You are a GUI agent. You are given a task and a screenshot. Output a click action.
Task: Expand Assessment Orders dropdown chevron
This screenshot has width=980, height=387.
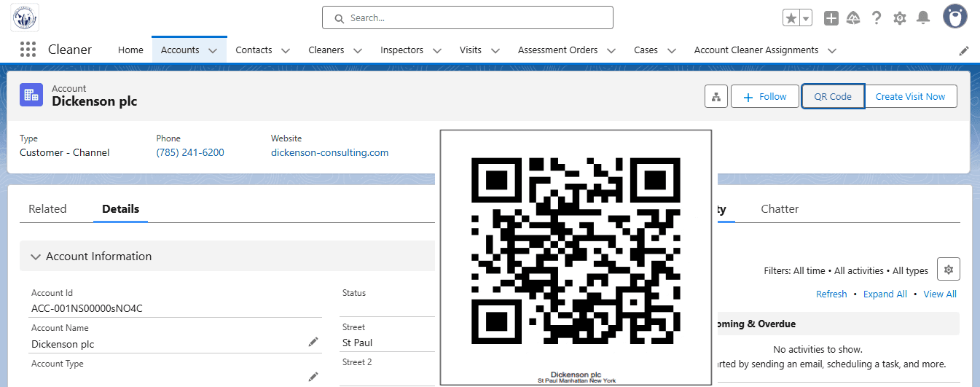pos(611,51)
